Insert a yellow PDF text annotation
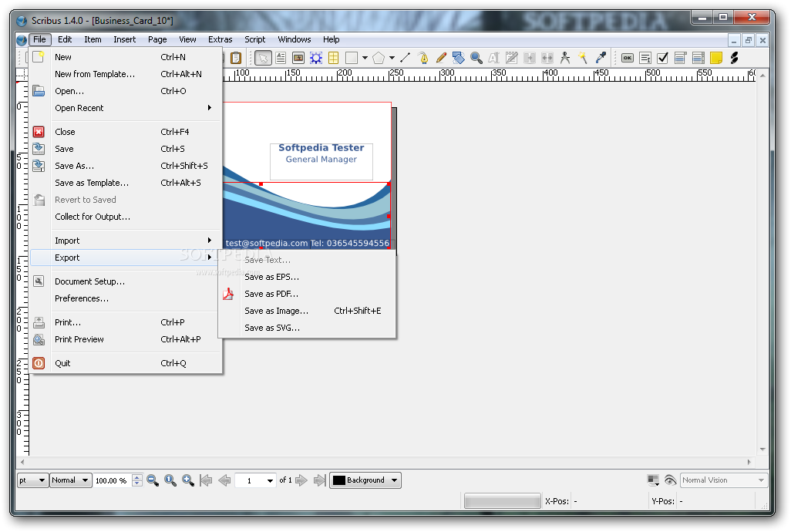791x532 pixels. pyautogui.click(x=716, y=58)
